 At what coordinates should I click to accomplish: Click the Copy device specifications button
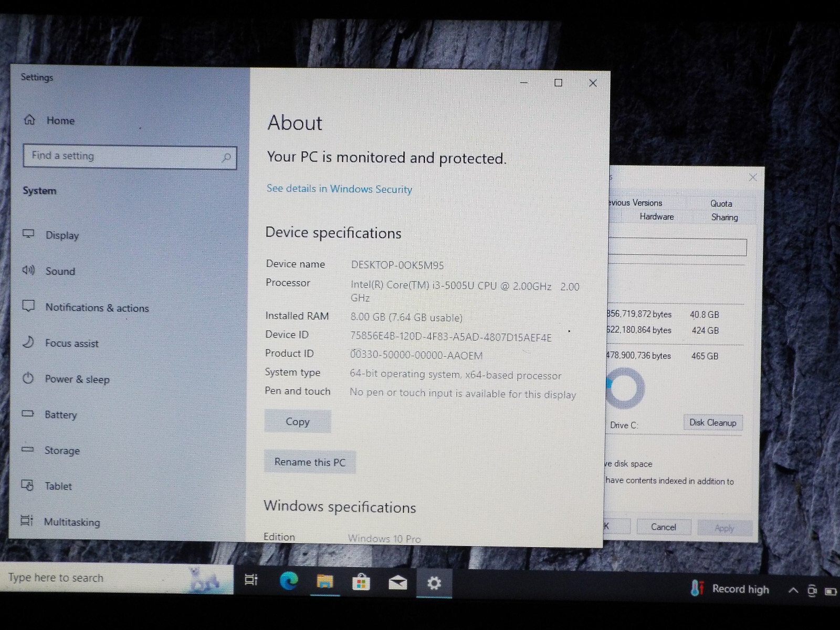[x=298, y=422]
